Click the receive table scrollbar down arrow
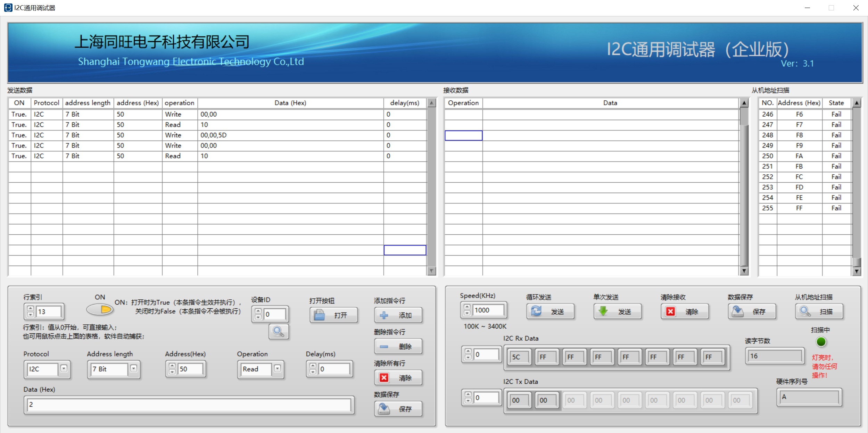 tap(744, 271)
